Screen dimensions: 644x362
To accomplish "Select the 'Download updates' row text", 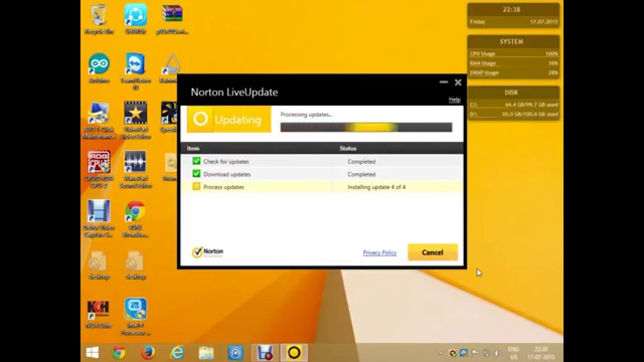I will (227, 174).
